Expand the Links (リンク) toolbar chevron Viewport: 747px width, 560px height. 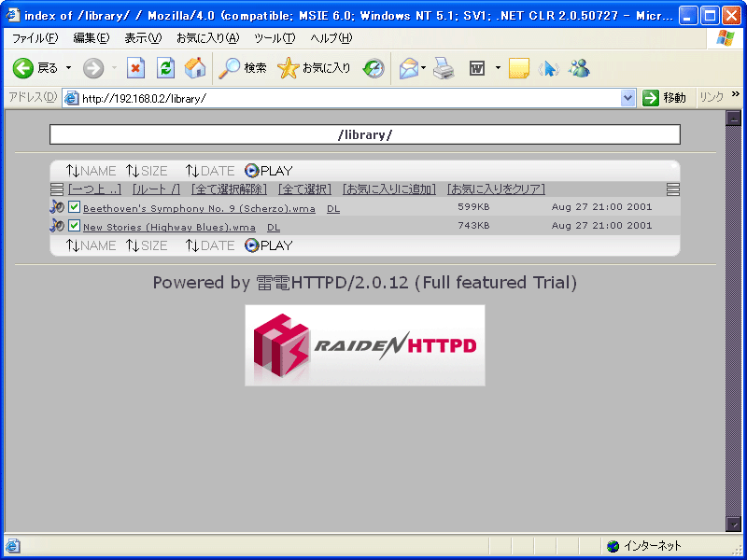point(736,94)
